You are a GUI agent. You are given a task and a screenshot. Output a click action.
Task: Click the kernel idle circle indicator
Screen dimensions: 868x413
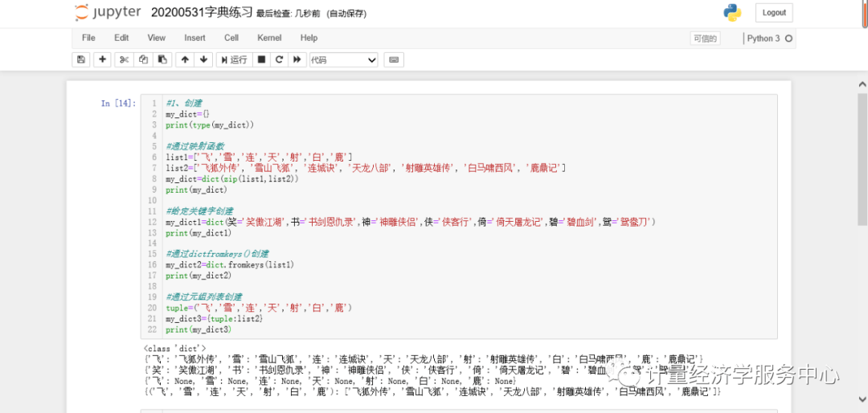pyautogui.click(x=789, y=39)
